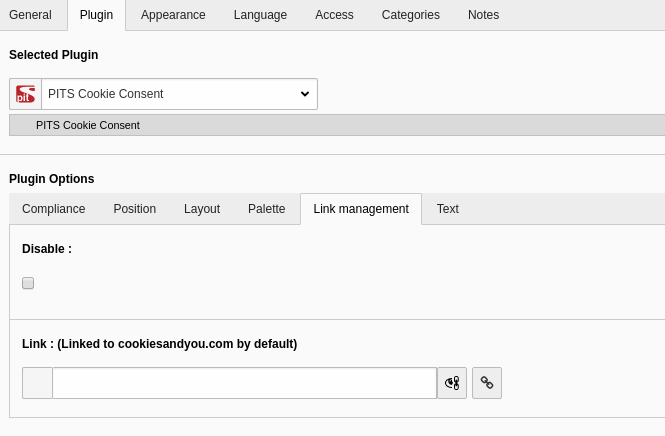This screenshot has width=665, height=436.
Task: Toggle the link field visibility icon
Action: (x=452, y=383)
